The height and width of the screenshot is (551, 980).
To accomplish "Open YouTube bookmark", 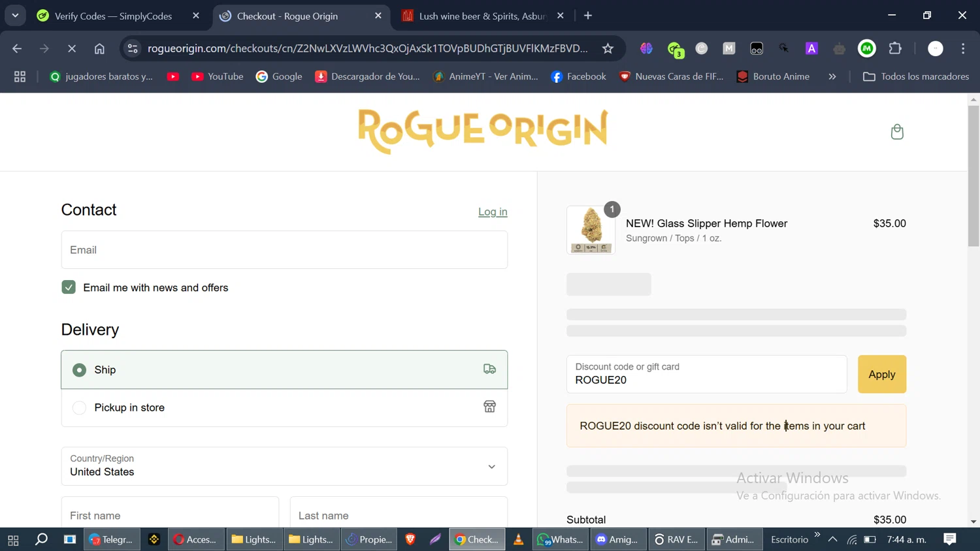I will tap(217, 76).
